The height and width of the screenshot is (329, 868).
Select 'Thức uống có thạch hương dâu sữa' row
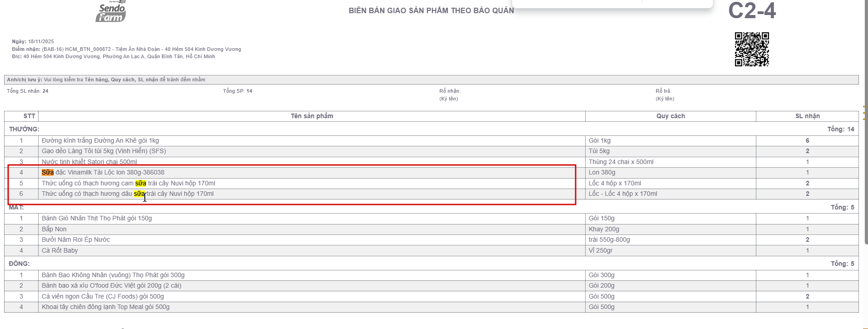point(431,194)
